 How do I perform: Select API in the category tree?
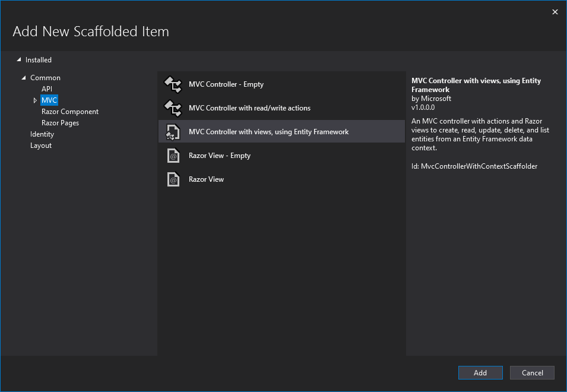(x=47, y=89)
